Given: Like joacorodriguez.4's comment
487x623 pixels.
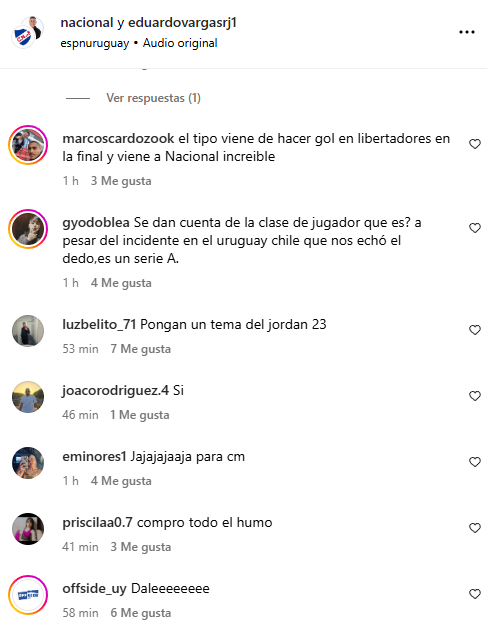Looking at the screenshot, I should [475, 396].
